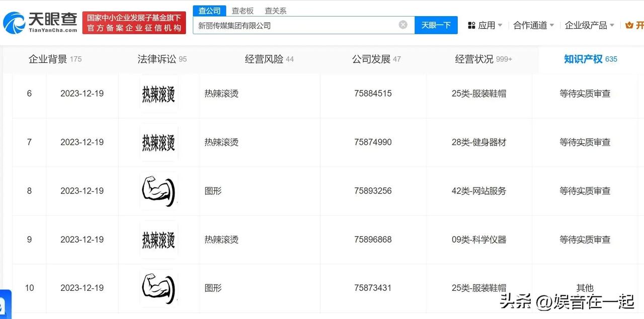The image size is (644, 319).
Task: Clear the search box with the X icon
Action: coord(403,25)
